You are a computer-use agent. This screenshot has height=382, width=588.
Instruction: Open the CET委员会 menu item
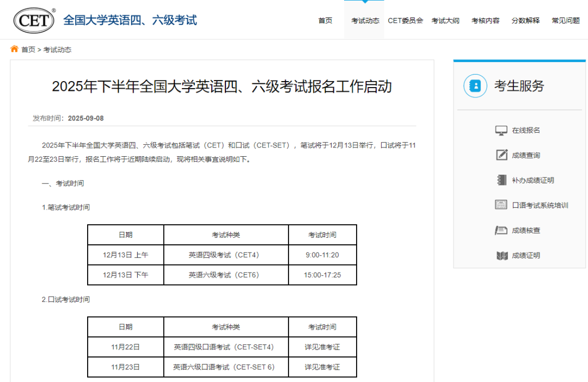click(405, 21)
